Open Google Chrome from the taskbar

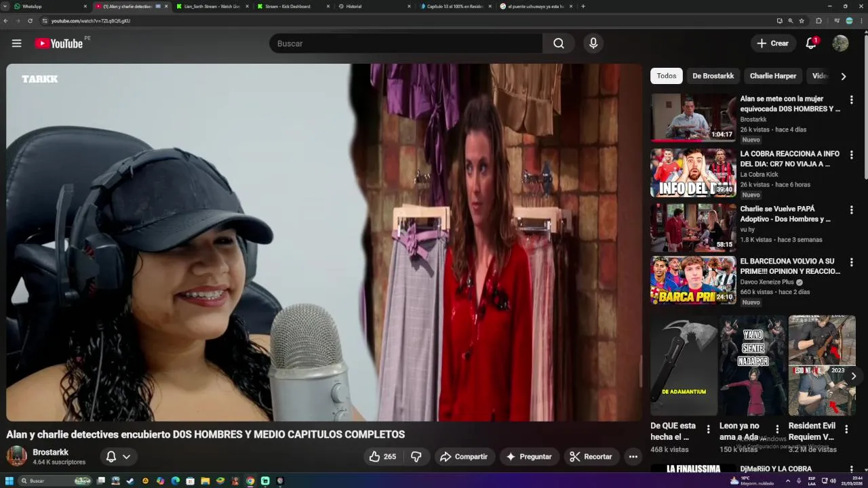tap(250, 481)
